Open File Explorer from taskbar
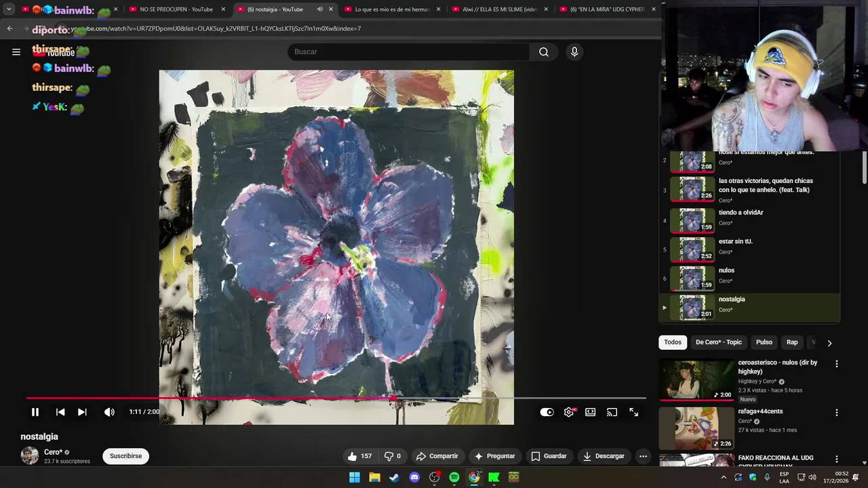The height and width of the screenshot is (488, 868). click(x=374, y=477)
